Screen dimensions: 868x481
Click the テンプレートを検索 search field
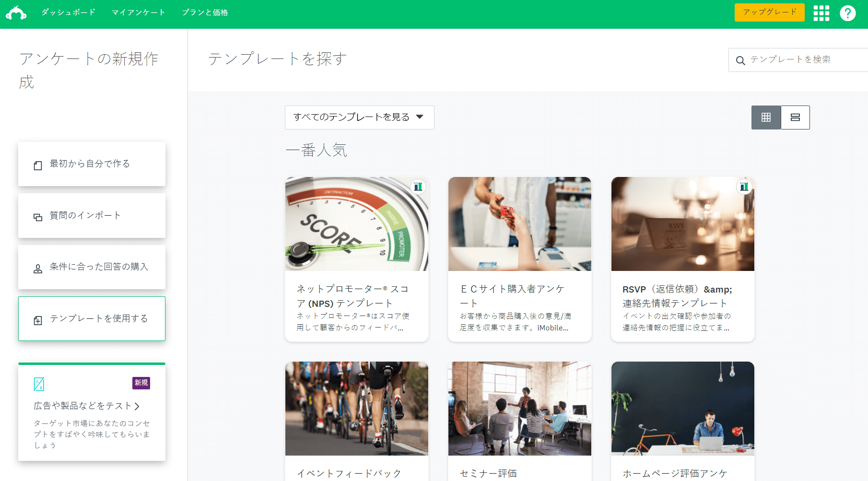[798, 60]
